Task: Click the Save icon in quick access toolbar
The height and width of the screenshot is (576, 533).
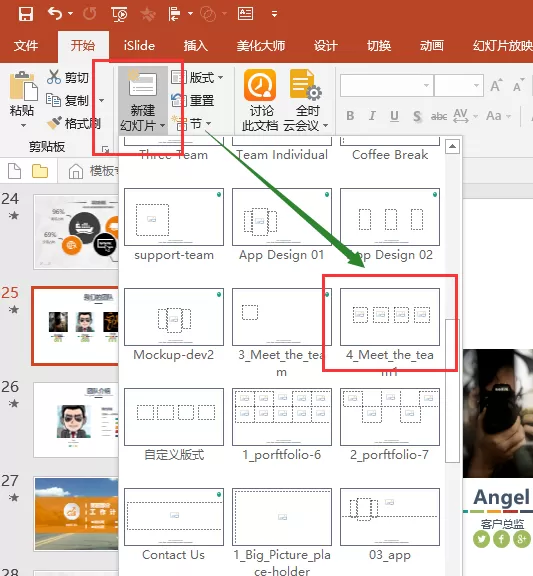Action: (x=26, y=14)
